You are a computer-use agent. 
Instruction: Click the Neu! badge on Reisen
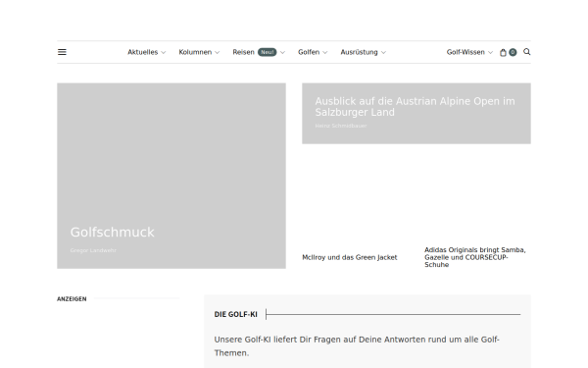tap(267, 52)
